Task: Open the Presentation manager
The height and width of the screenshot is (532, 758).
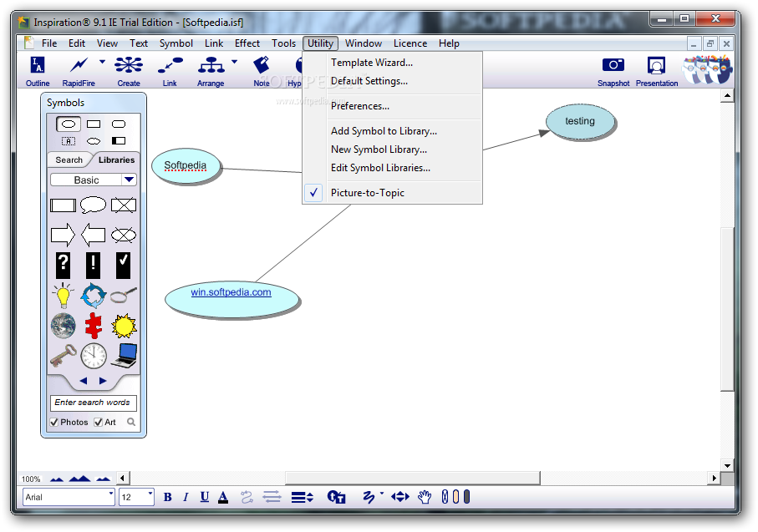Action: click(657, 72)
